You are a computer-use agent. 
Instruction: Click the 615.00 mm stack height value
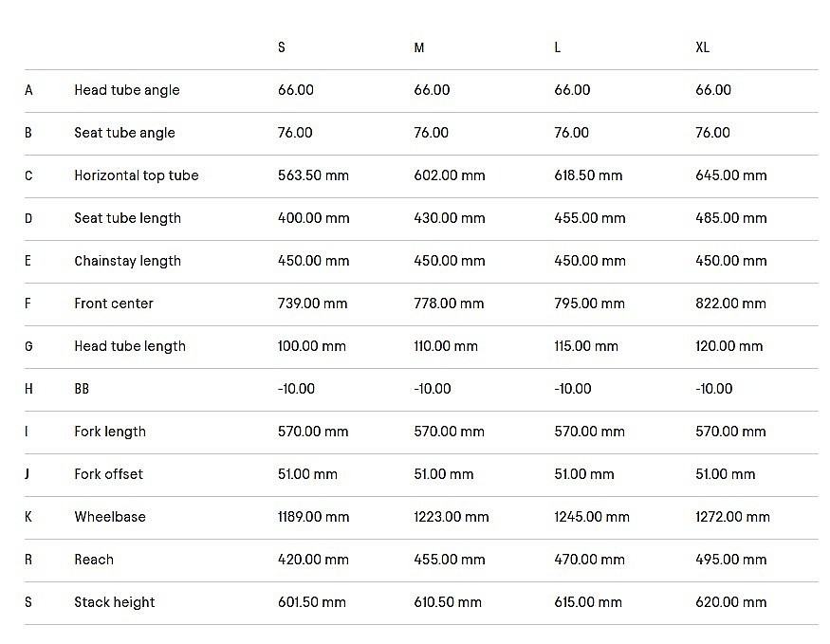tap(588, 602)
